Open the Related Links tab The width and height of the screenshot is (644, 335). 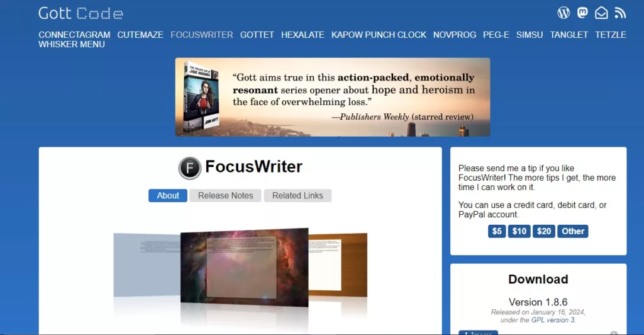click(297, 196)
